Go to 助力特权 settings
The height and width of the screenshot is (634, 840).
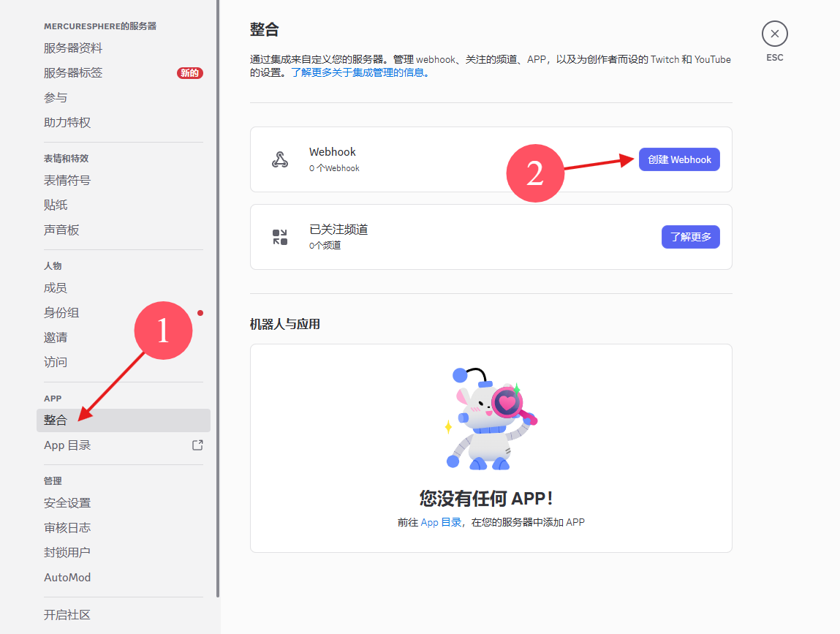point(67,122)
